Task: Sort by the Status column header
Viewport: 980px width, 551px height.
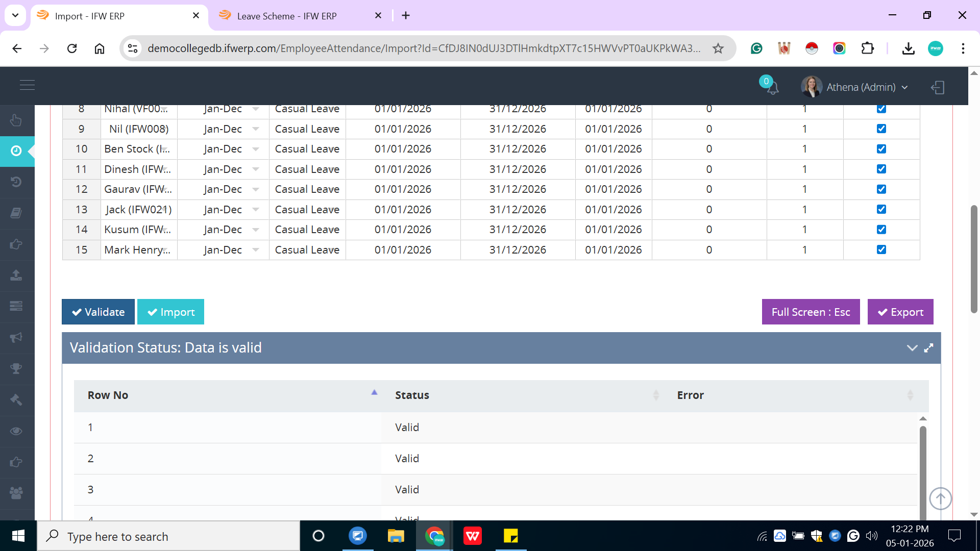Action: click(522, 395)
